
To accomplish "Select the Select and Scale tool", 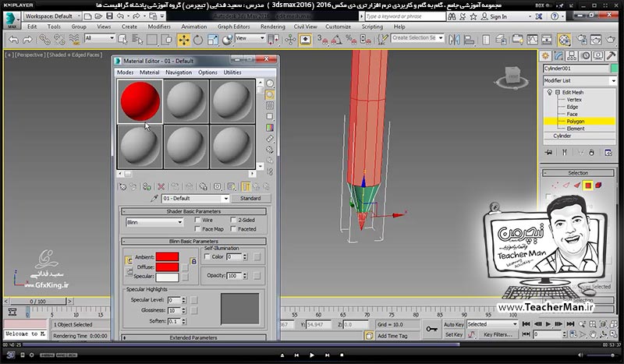I will [213, 40].
